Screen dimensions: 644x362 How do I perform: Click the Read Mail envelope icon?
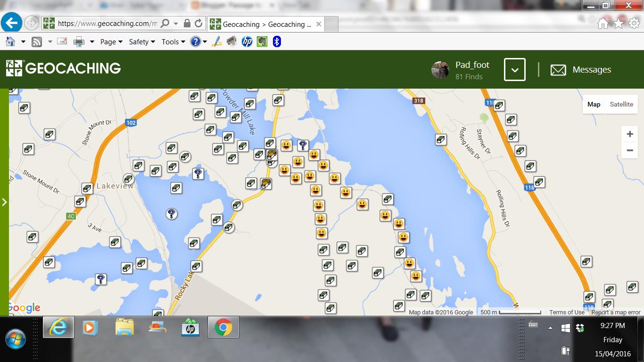(62, 41)
